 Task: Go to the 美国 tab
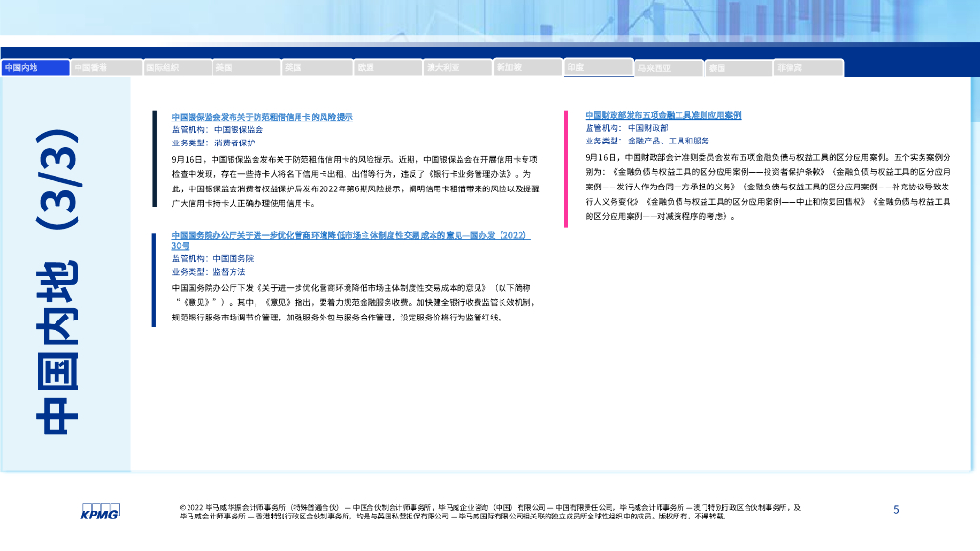coord(246,68)
